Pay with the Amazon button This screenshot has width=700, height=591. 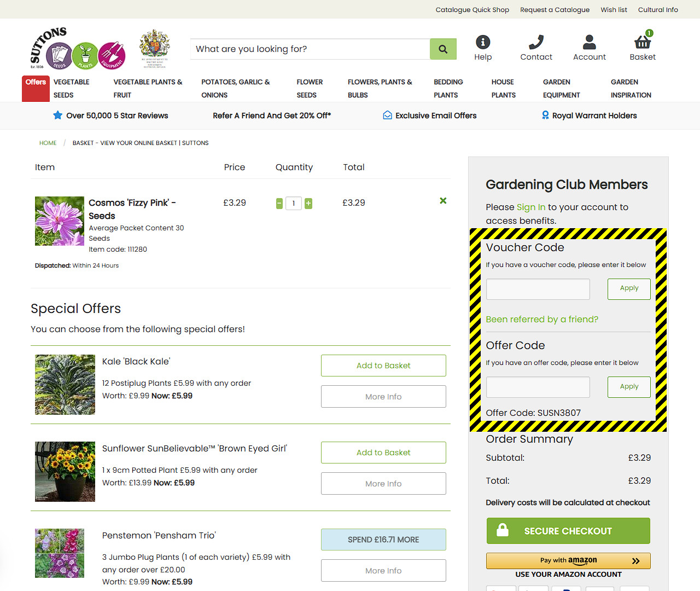click(568, 561)
